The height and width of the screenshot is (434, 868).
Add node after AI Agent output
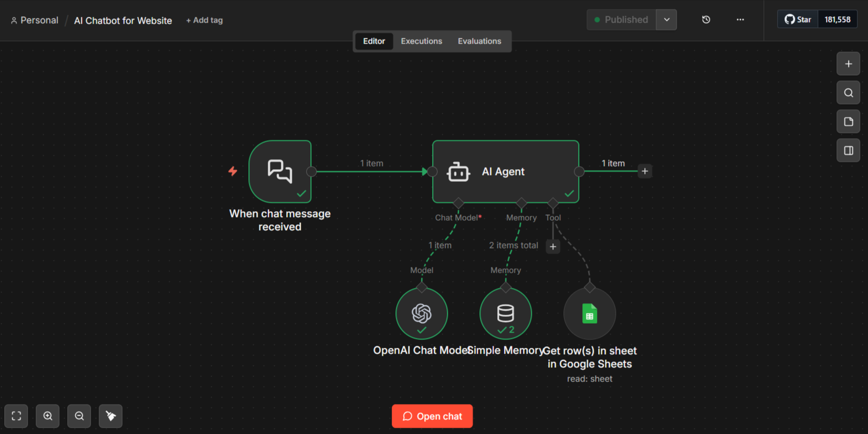click(x=645, y=171)
